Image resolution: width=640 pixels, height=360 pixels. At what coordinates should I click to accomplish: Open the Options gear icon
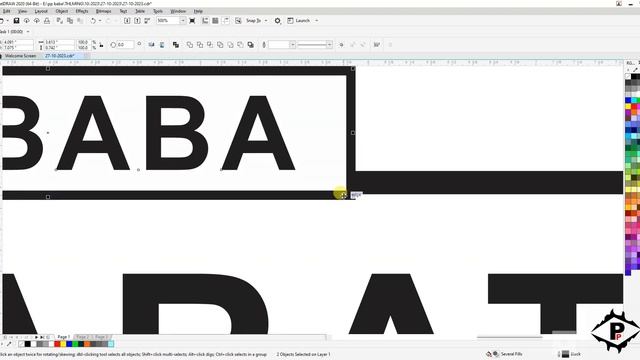point(278,20)
